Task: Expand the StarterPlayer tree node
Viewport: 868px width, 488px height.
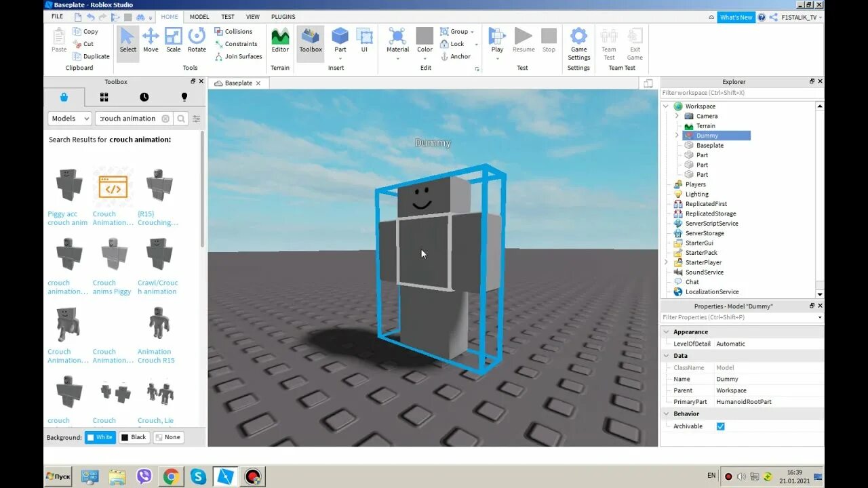Action: (x=666, y=262)
